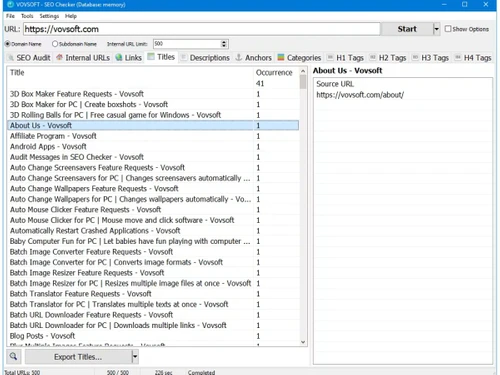Screen dimensions: 500x375
Task: Select row 'Auto Mouse Clicker Feature Requests'
Action: [153, 209]
